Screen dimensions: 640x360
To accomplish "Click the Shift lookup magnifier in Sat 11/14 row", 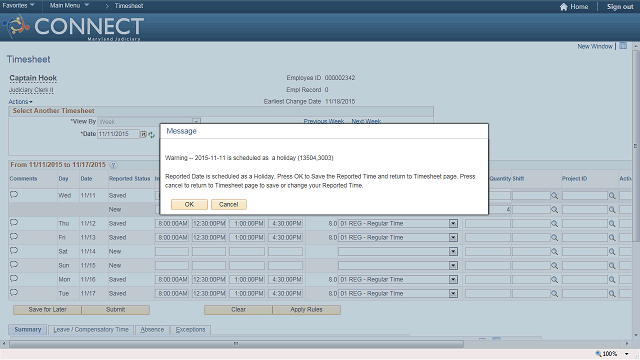I will (554, 252).
